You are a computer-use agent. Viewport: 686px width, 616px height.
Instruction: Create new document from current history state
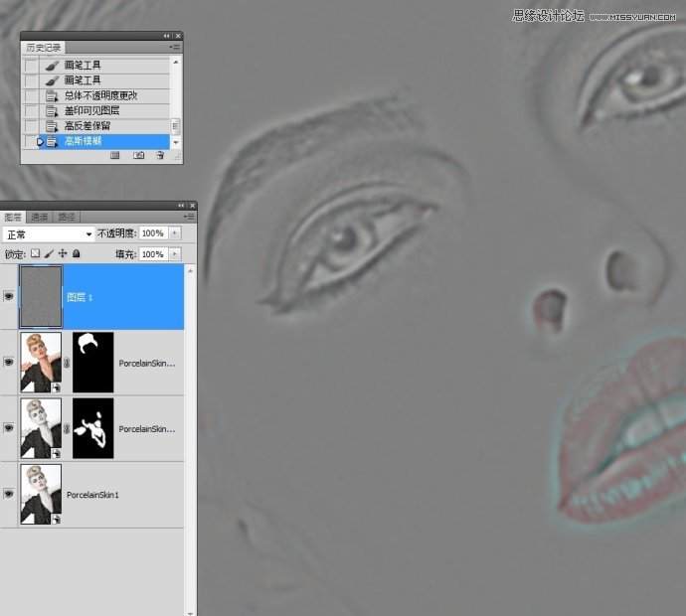pos(115,156)
